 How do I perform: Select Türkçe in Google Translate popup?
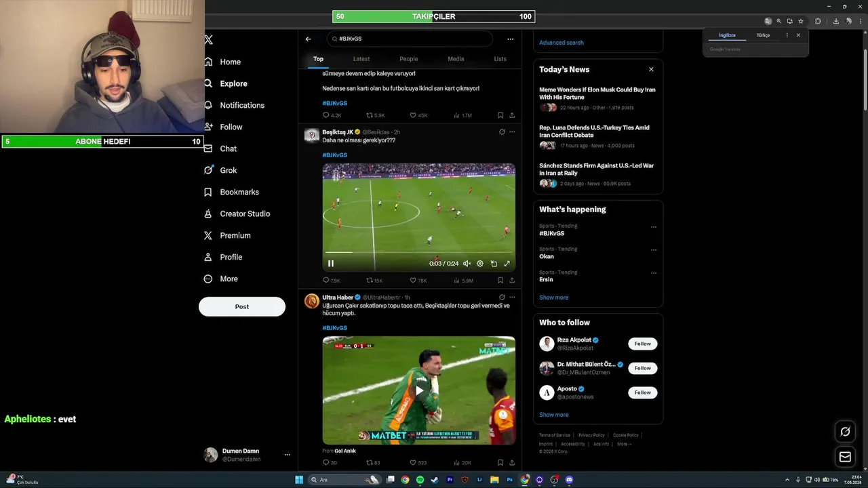(763, 35)
